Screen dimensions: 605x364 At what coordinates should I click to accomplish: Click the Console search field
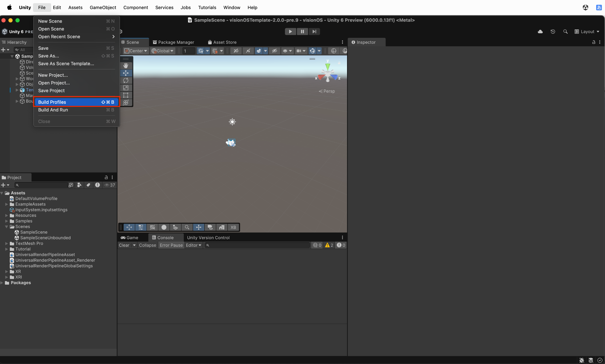[257, 245]
